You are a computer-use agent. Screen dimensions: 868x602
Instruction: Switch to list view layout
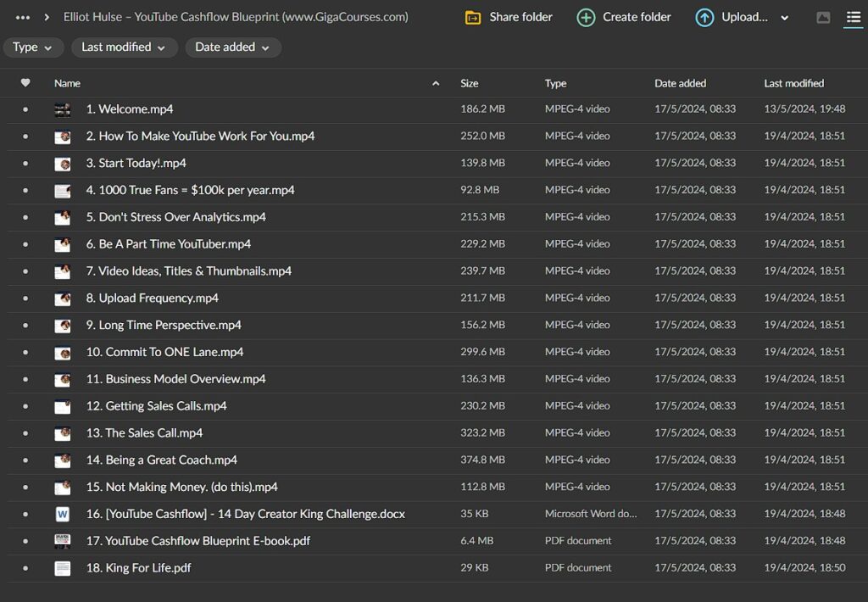(853, 18)
